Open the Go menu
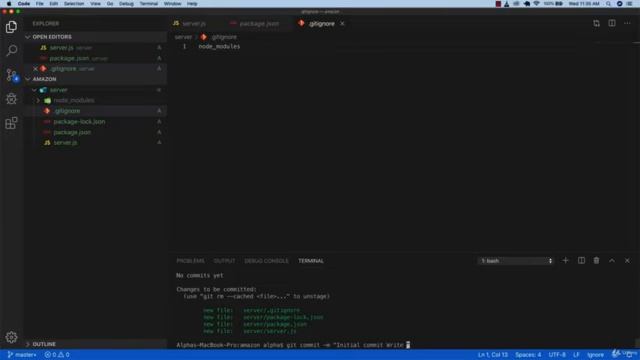The width and height of the screenshot is (640, 360). [110, 4]
